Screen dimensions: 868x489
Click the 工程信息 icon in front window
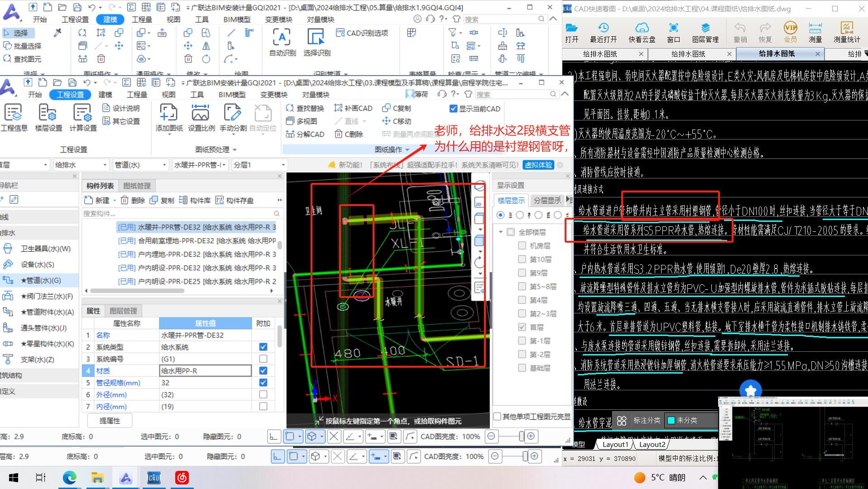point(14,117)
